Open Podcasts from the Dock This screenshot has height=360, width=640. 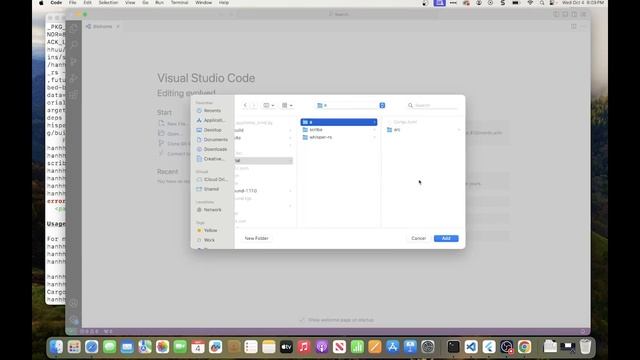[x=322, y=347]
